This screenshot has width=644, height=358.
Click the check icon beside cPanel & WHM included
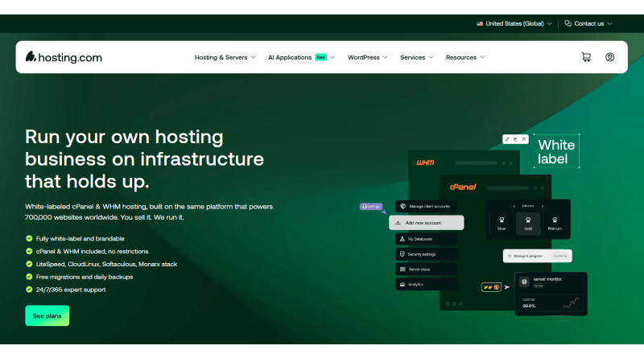[x=29, y=251]
